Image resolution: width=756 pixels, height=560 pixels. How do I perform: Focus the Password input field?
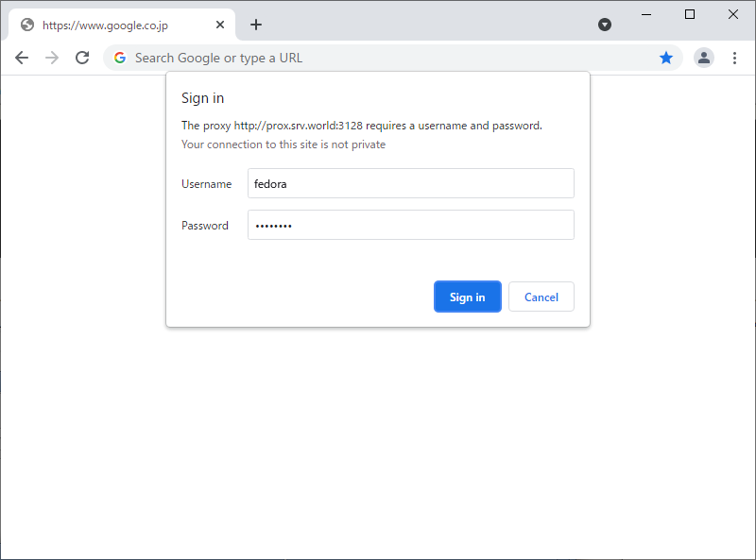[x=411, y=225]
